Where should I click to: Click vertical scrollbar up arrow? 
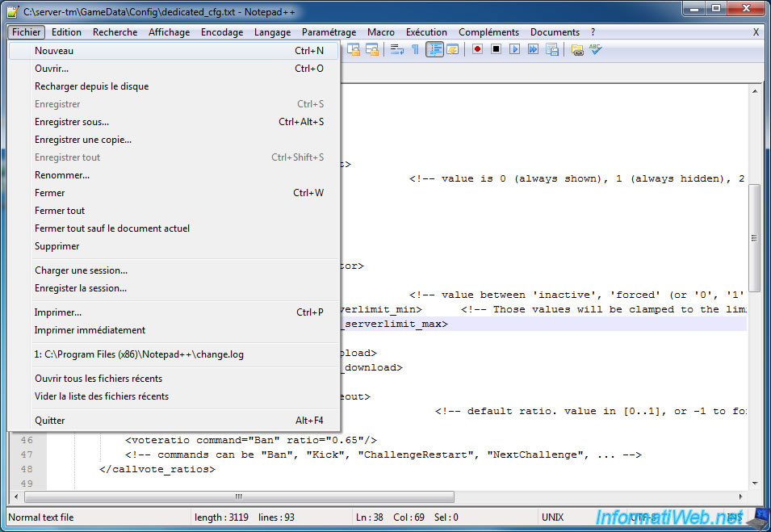click(755, 91)
